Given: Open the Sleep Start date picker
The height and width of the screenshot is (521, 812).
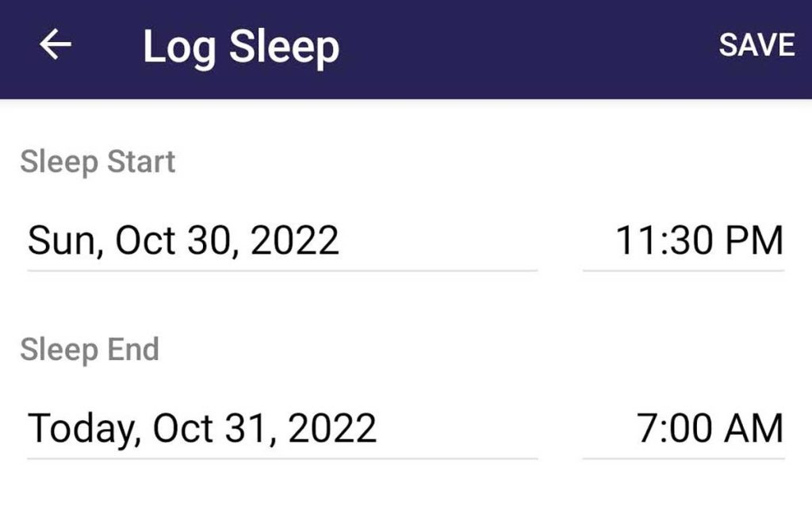Looking at the screenshot, I should (184, 240).
